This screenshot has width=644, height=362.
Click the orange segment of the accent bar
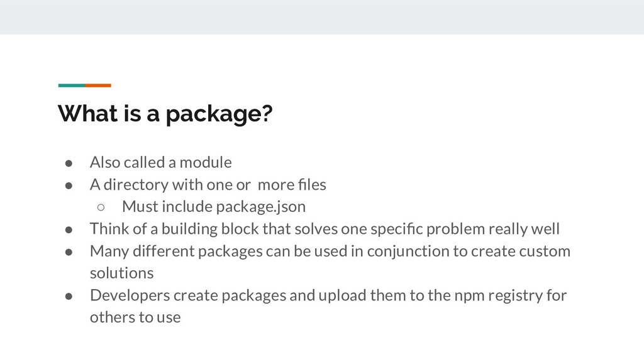pyautogui.click(x=98, y=85)
